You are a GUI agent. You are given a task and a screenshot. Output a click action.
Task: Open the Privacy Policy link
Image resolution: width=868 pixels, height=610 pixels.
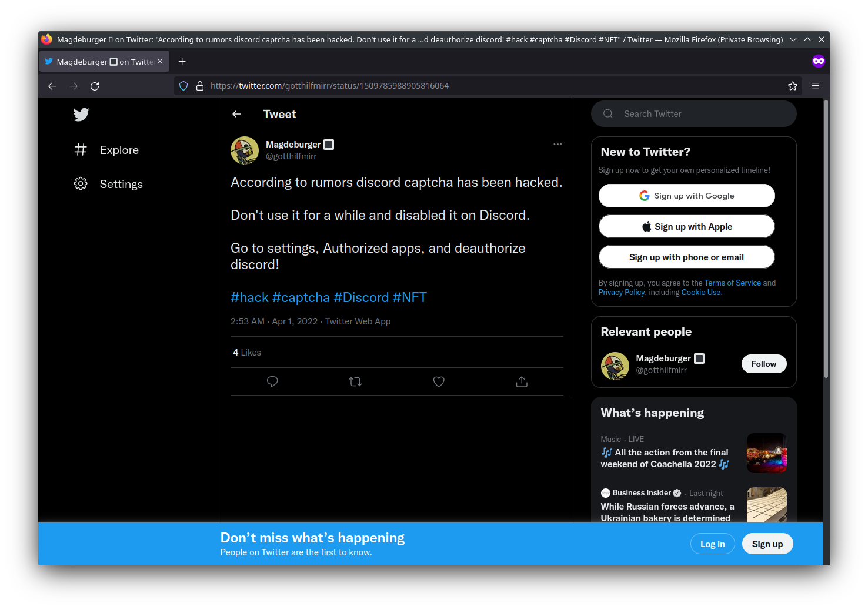click(622, 292)
